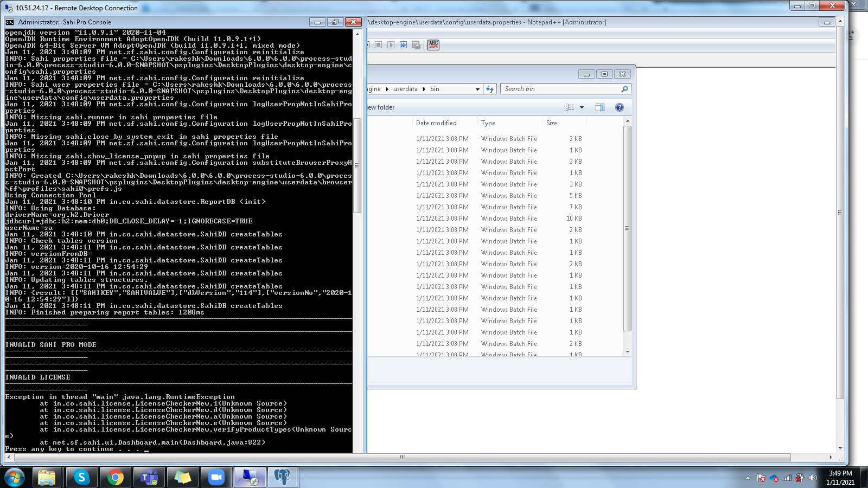The width and height of the screenshot is (868, 488).
Task: Open File Explorer from the taskbar
Action: (x=47, y=477)
